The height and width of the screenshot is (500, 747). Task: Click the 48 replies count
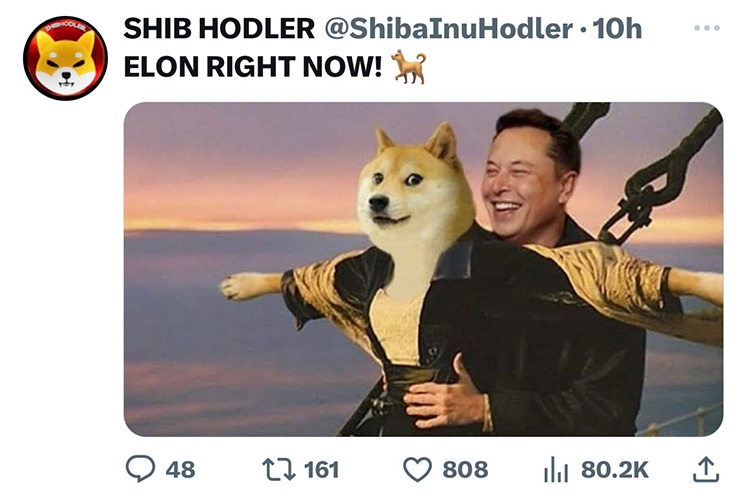tap(181, 470)
